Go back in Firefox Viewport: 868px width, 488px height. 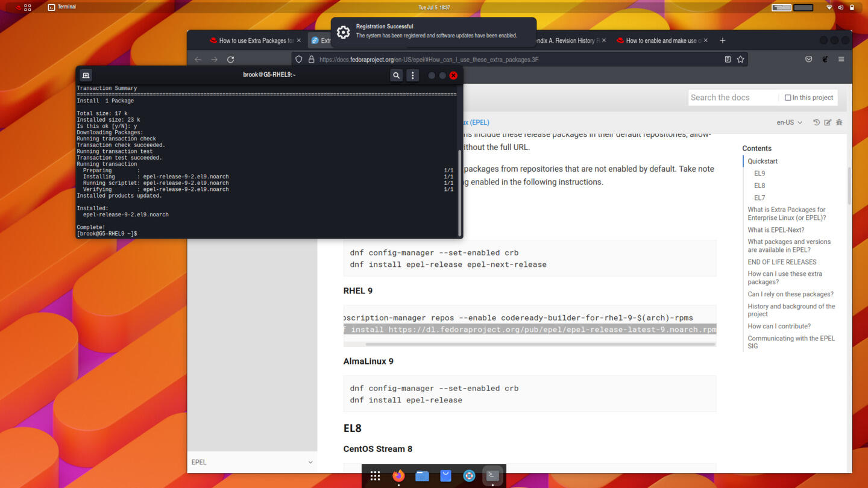[198, 60]
